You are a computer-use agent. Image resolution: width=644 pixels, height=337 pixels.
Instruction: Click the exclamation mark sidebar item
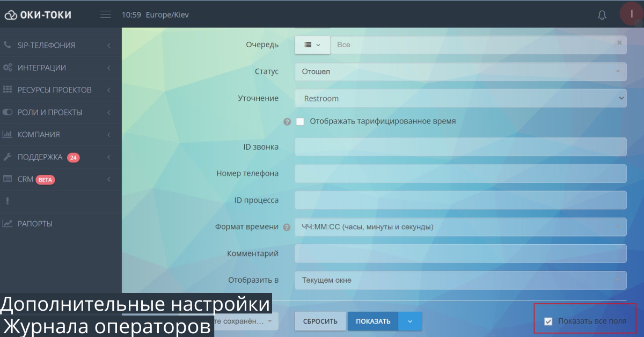click(8, 201)
